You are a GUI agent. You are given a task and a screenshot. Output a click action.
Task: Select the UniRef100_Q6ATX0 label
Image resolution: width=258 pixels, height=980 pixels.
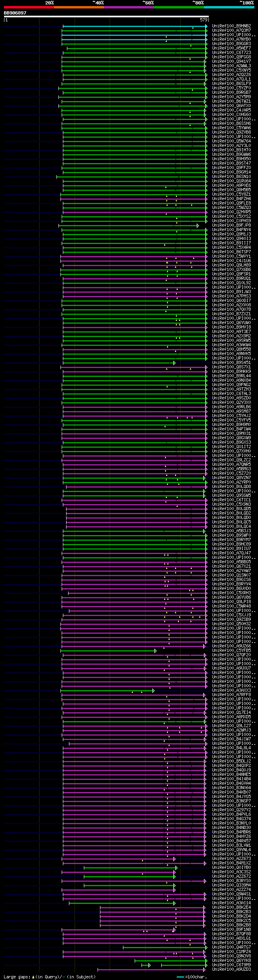[x=231, y=106]
